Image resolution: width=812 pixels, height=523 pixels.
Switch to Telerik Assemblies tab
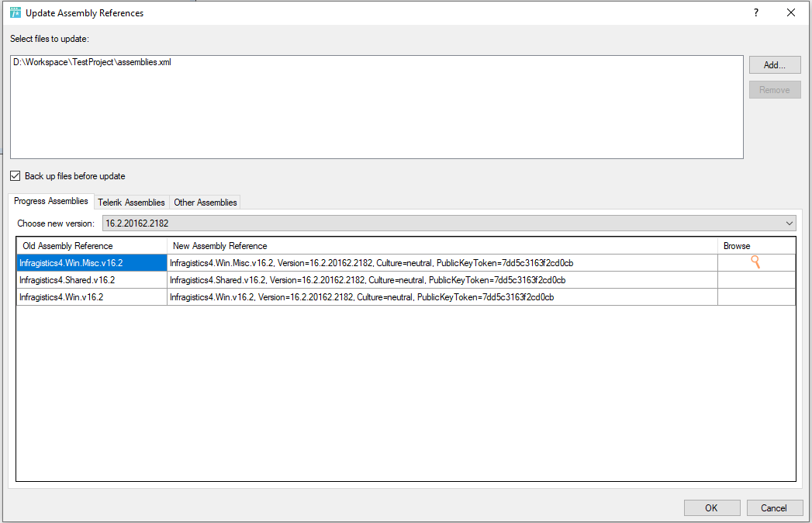point(131,203)
